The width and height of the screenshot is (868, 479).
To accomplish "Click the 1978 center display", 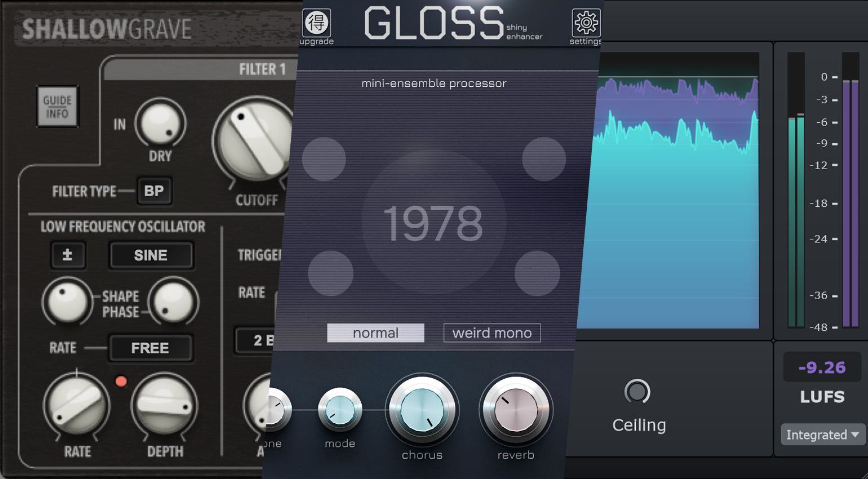I will [433, 224].
